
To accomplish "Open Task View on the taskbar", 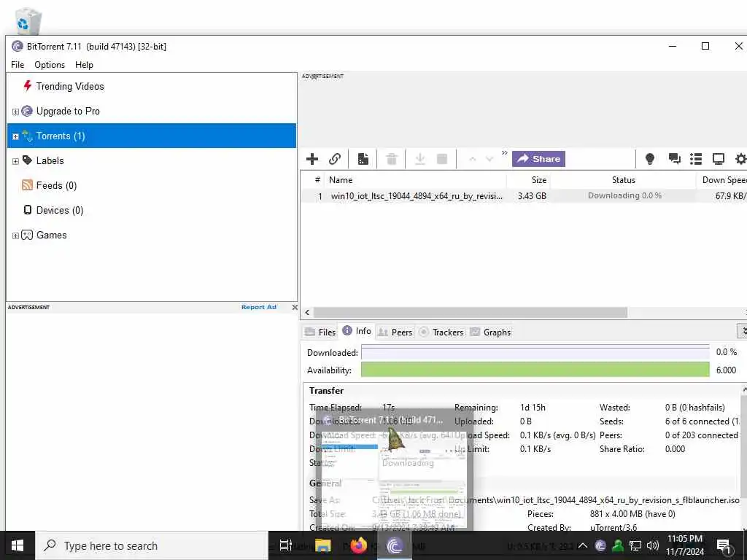I will click(285, 545).
